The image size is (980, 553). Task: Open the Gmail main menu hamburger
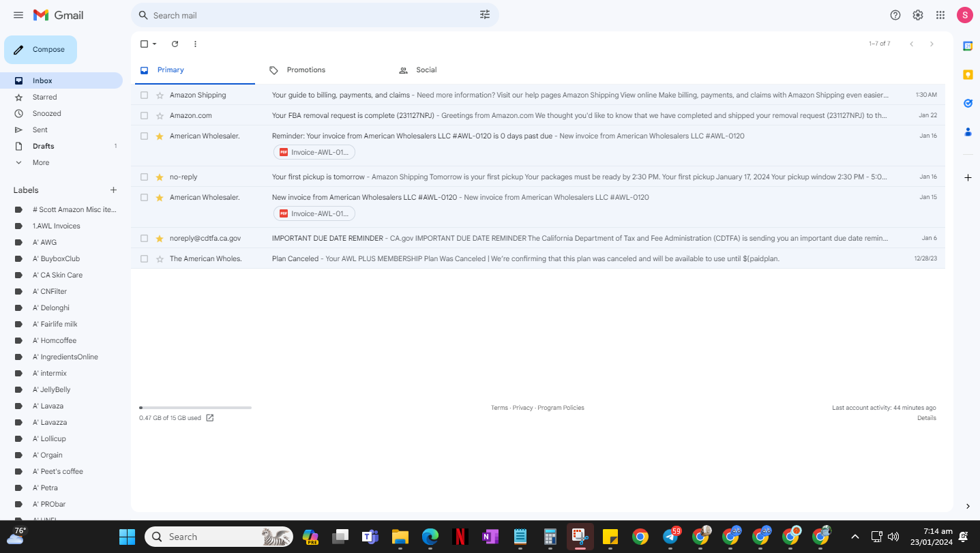pos(18,15)
